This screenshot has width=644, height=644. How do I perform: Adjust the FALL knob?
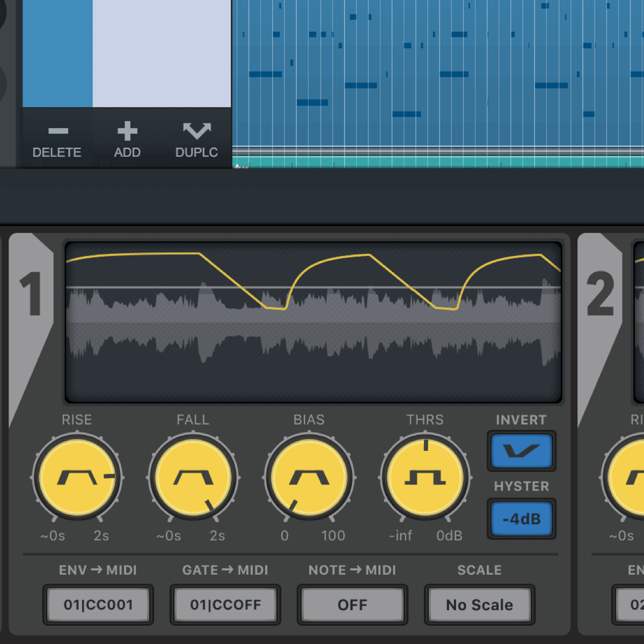pos(193,477)
